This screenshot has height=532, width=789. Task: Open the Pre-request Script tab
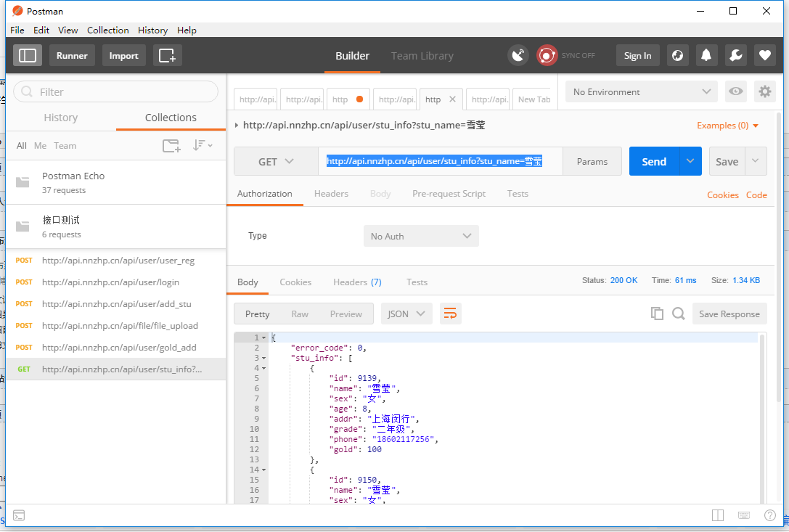pos(449,194)
